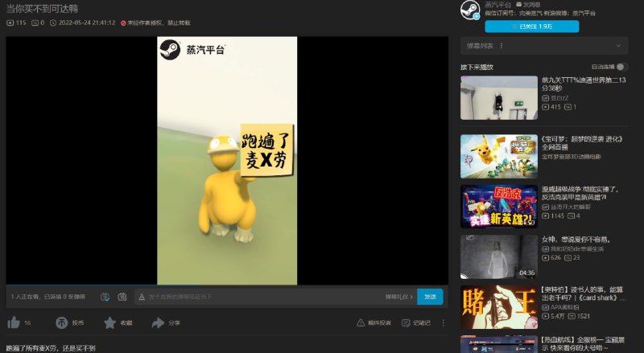Click the 接下来播放 heading
This screenshot has width=644, height=353.
[x=477, y=67]
